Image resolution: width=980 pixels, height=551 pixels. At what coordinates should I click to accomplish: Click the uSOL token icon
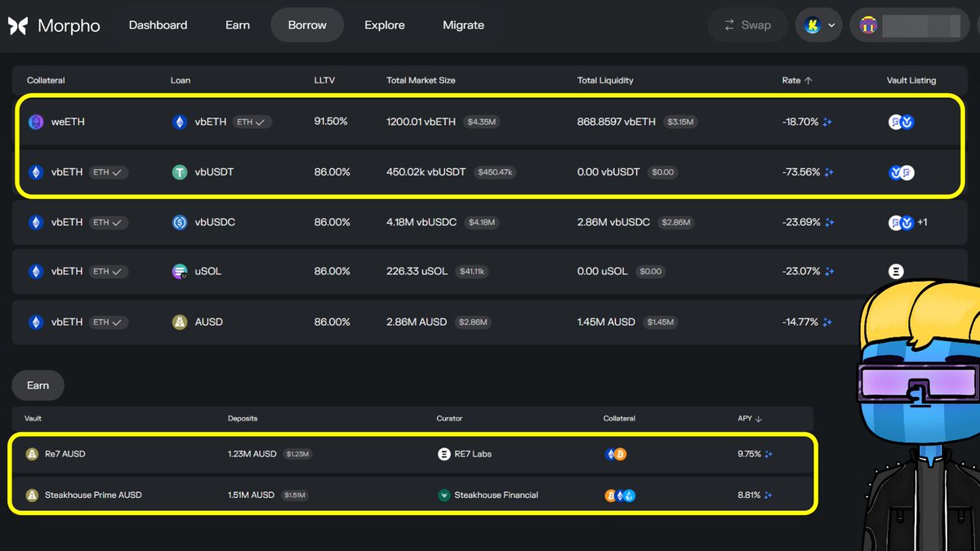click(x=179, y=272)
